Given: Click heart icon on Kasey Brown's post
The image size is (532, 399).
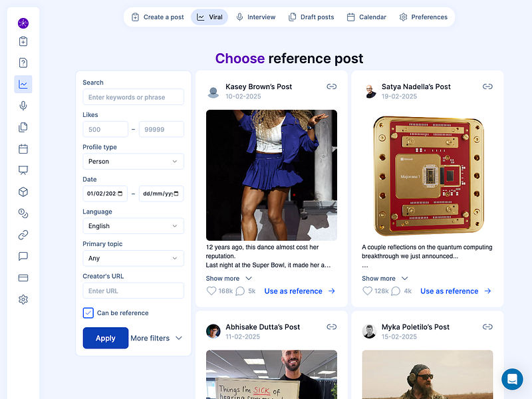Looking at the screenshot, I should coord(211,291).
